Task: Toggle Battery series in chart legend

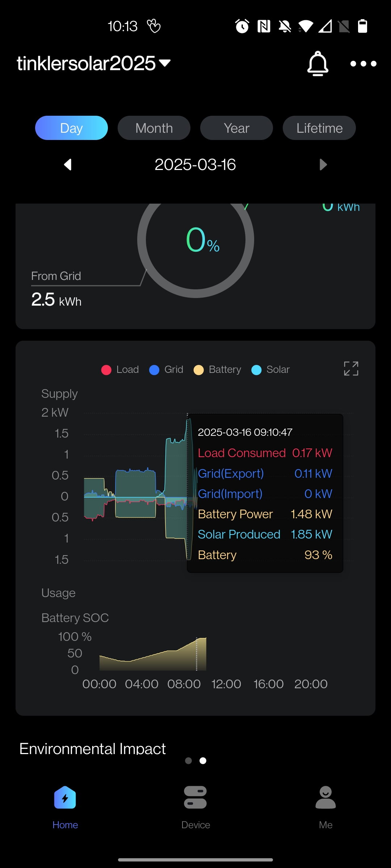Action: (x=218, y=370)
